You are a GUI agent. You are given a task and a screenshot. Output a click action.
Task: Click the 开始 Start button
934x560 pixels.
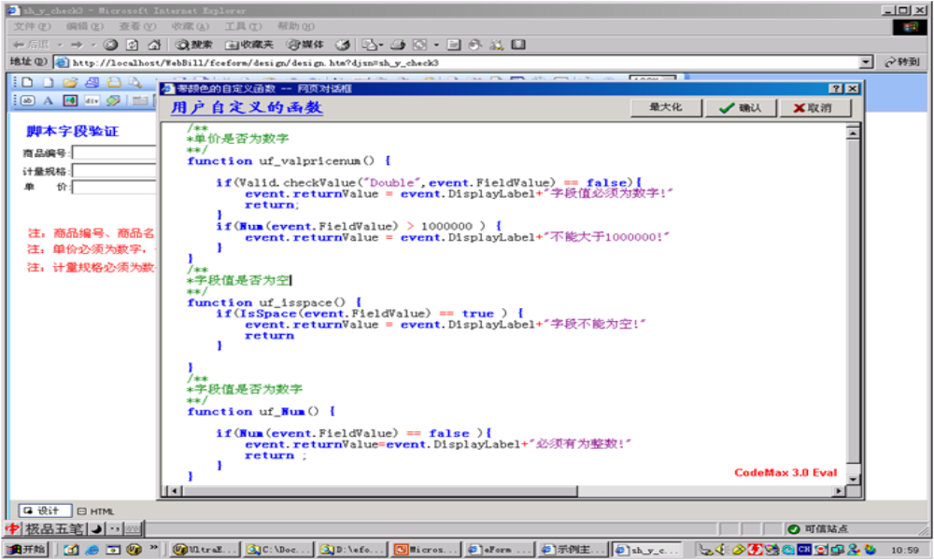[x=27, y=550]
